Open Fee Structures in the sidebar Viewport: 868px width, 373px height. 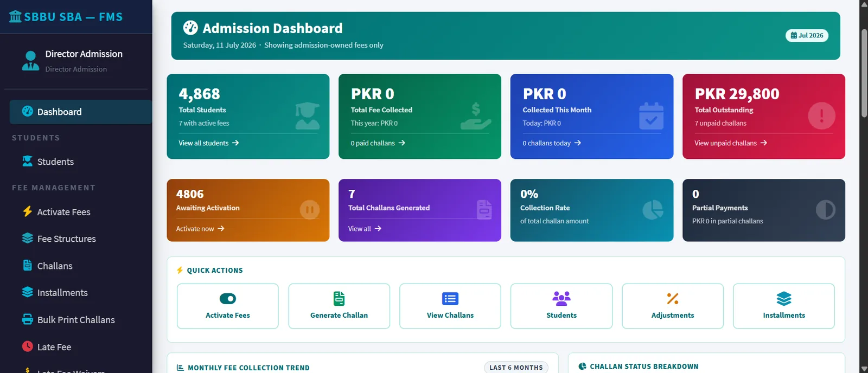point(80,239)
